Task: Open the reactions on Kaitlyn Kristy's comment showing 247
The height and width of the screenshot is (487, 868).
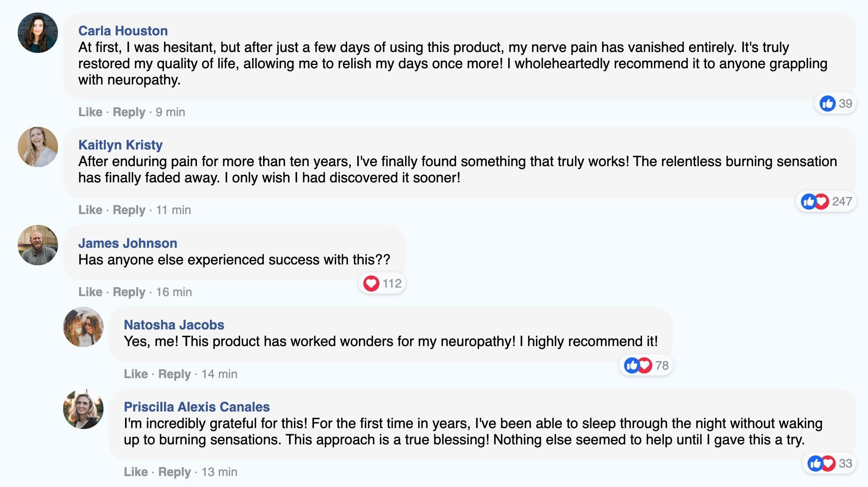Action: [x=826, y=201]
